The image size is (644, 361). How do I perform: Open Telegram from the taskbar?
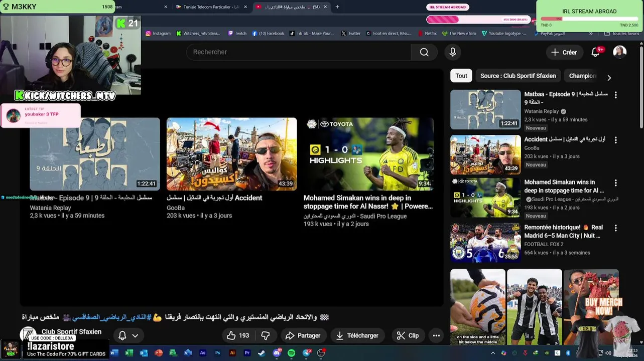coord(307,353)
